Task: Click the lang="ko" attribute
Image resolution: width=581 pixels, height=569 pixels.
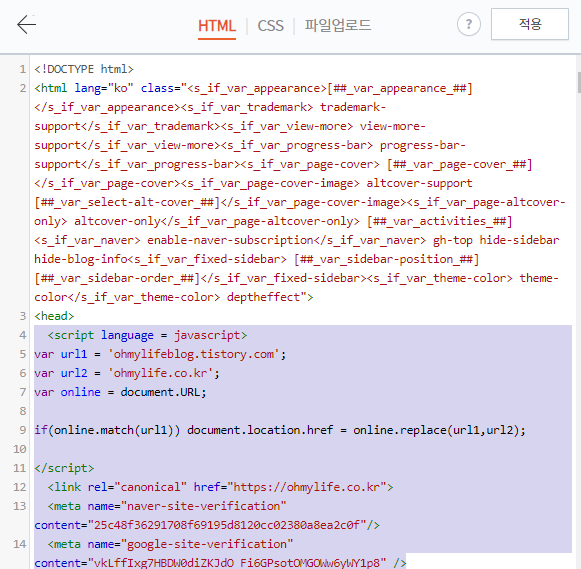Action: [x=104, y=88]
